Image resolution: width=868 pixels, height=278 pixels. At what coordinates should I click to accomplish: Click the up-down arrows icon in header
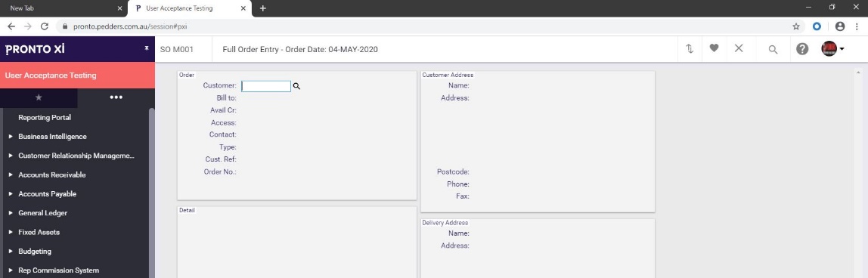[x=690, y=48]
